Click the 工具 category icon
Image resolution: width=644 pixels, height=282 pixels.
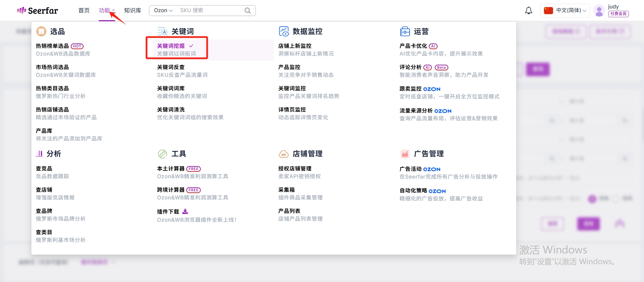163,154
